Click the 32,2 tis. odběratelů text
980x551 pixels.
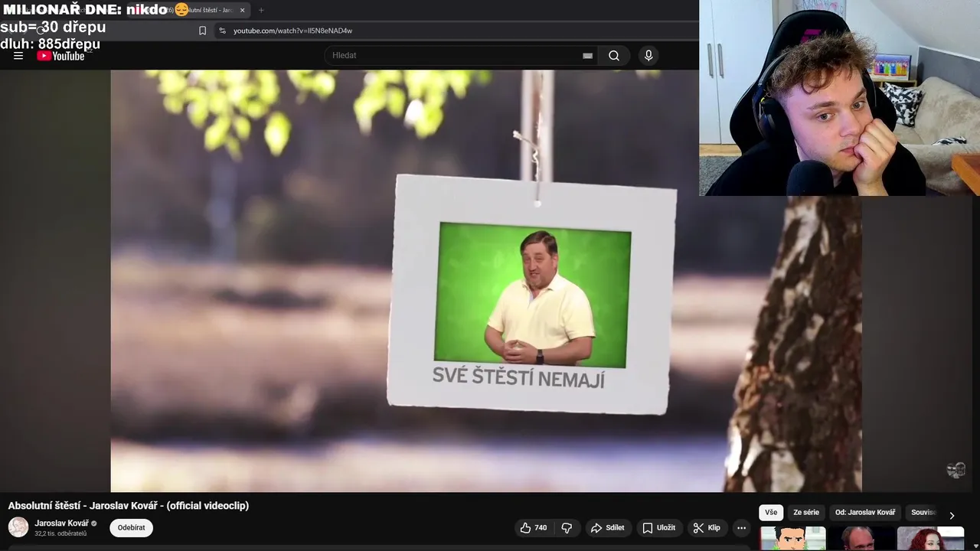(x=60, y=533)
